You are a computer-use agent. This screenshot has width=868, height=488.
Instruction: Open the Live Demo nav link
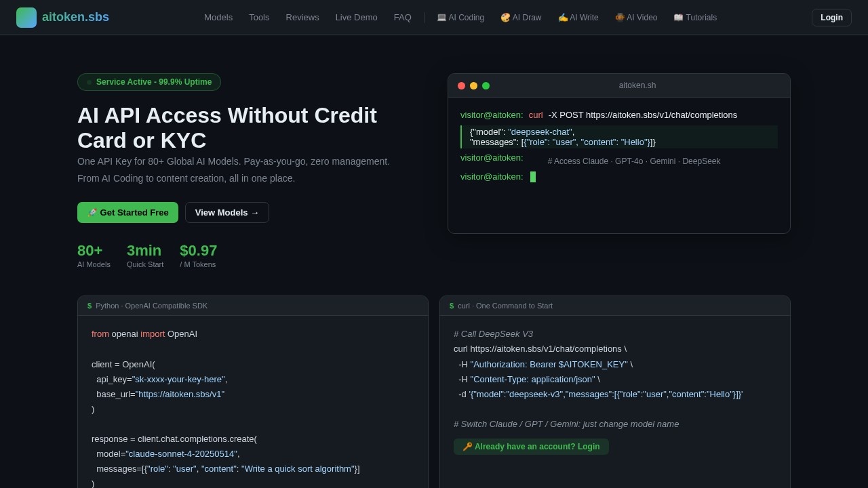point(356,18)
